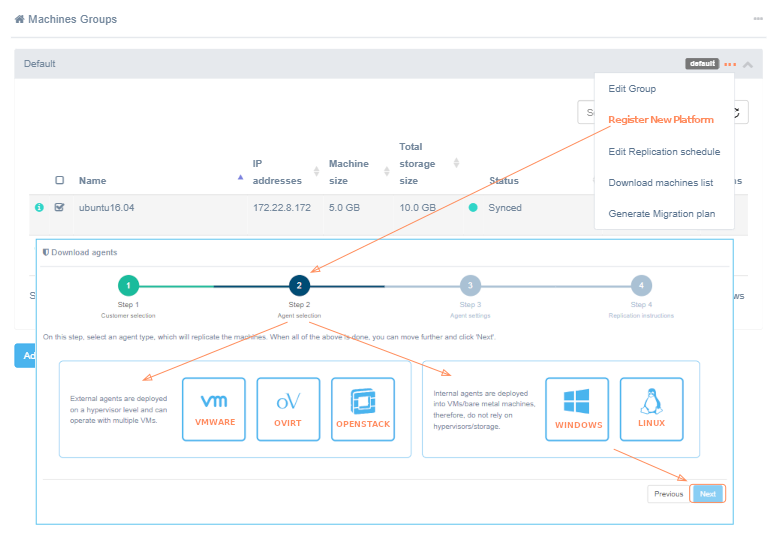Toggle the select-all checkbox in table header
774x554 pixels.
tap(59, 181)
